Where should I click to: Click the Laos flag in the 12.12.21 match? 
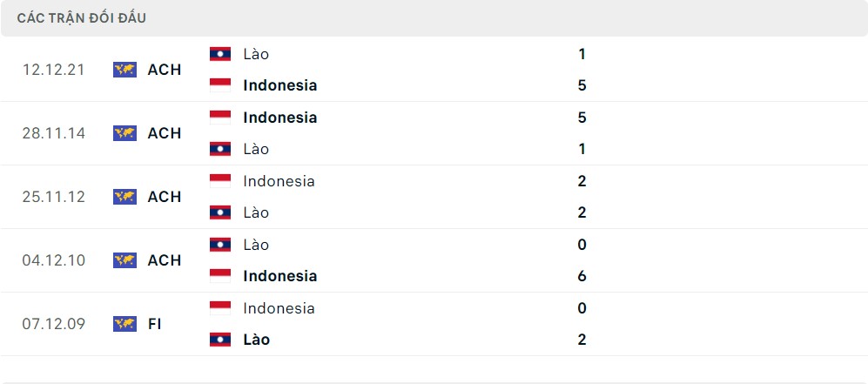point(220,54)
